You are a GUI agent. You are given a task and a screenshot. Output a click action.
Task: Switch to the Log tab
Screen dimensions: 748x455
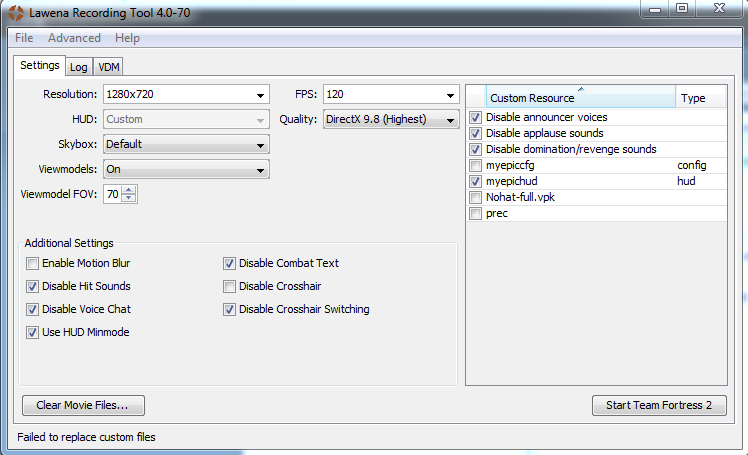[x=79, y=67]
